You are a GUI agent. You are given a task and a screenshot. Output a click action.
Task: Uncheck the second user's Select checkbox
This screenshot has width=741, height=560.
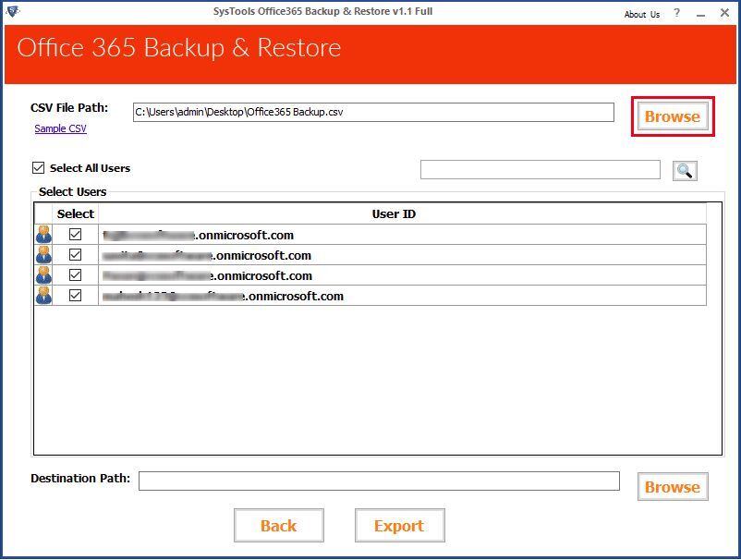click(x=76, y=255)
